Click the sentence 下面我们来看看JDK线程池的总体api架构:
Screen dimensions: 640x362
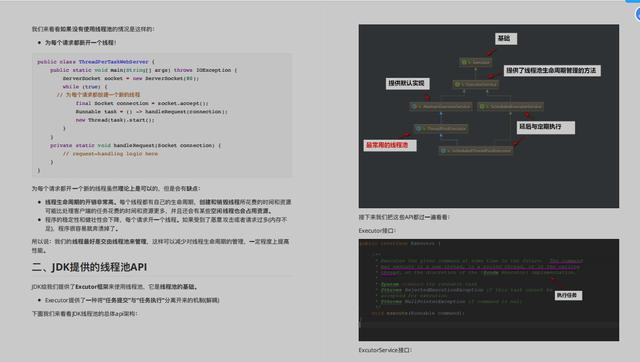click(x=84, y=313)
